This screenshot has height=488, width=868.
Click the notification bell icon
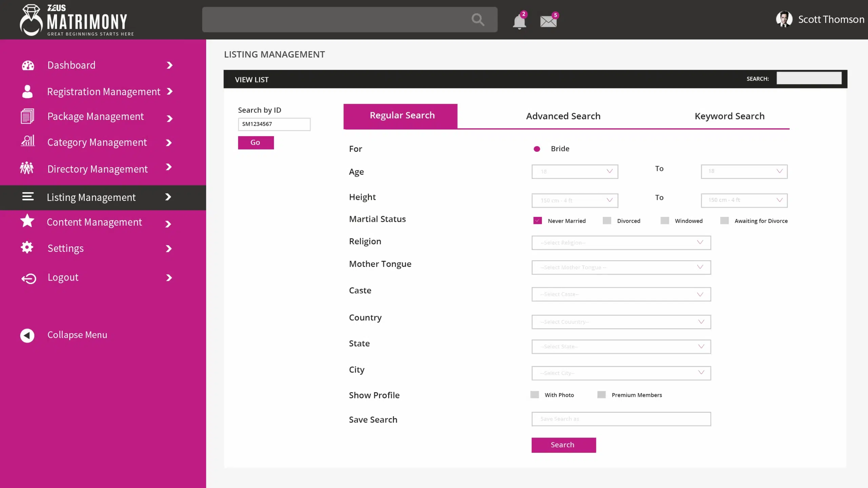[519, 22]
